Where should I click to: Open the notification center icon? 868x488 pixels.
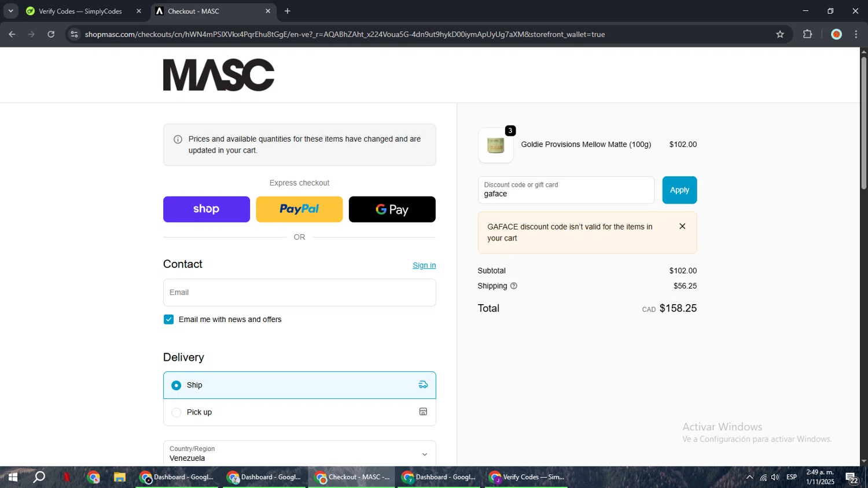point(852,478)
